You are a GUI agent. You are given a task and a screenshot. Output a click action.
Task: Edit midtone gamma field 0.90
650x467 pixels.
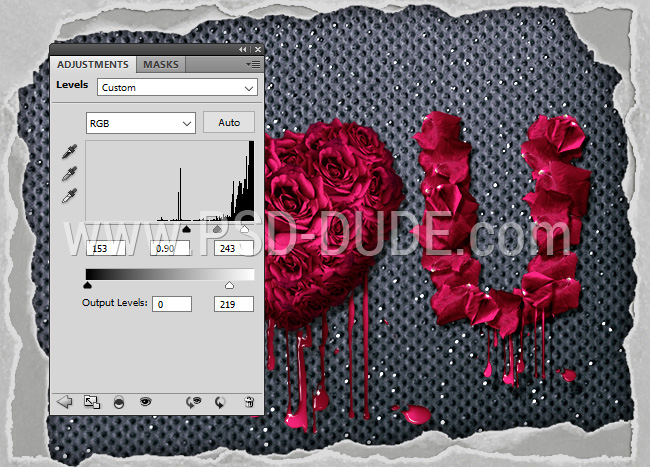coord(170,248)
